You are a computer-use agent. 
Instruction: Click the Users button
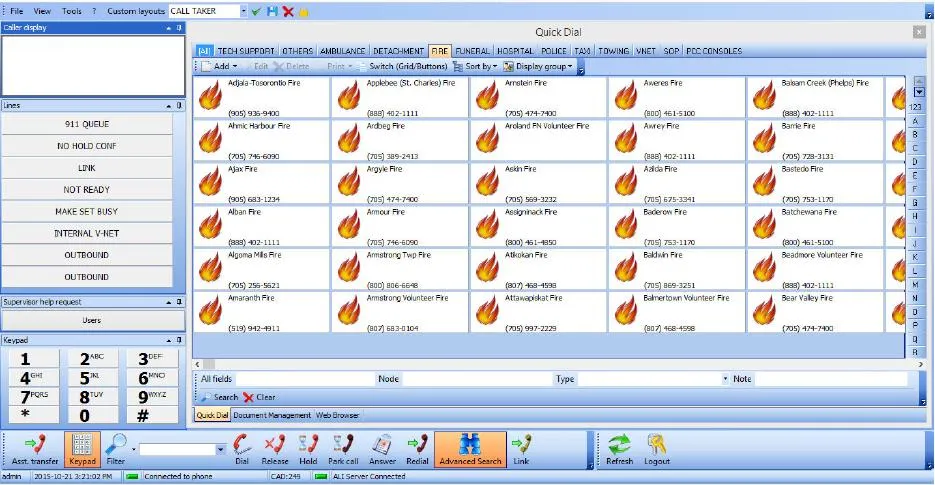[92, 320]
